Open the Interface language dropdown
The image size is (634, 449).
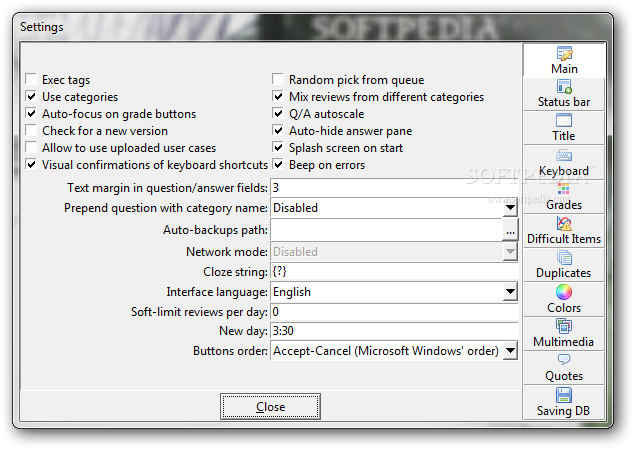[510, 292]
